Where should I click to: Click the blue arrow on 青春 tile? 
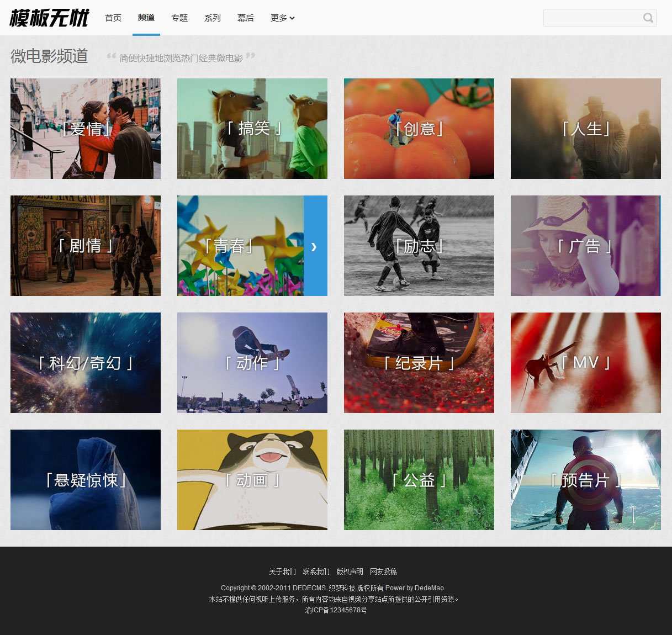[x=315, y=246]
